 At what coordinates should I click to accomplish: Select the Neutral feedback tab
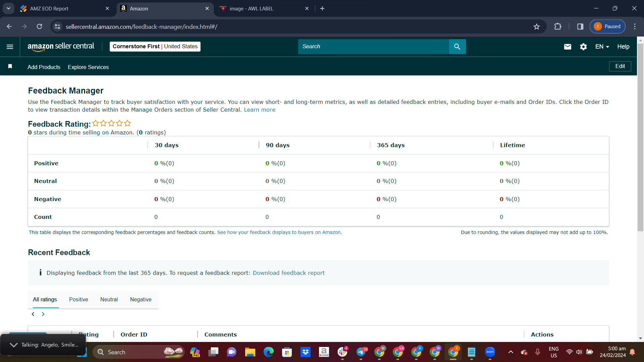click(x=109, y=300)
